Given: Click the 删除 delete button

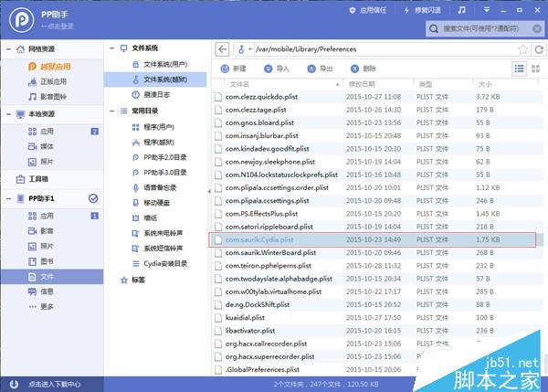Looking at the screenshot, I should tap(364, 69).
